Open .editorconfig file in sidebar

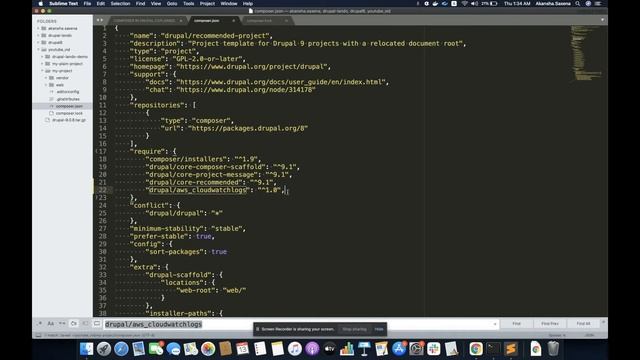[67, 92]
